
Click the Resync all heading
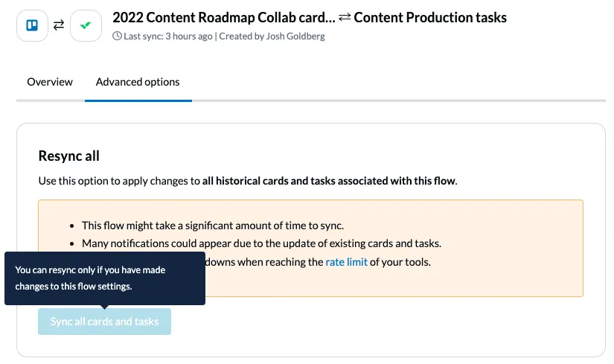68,156
